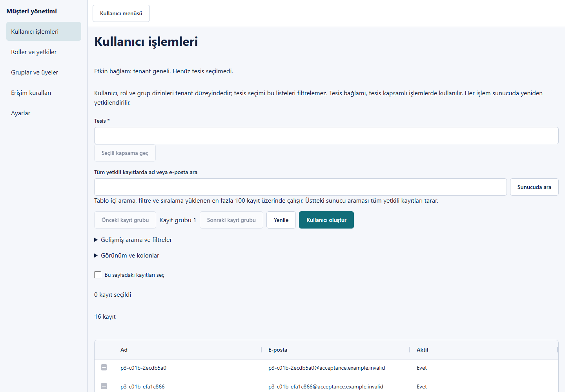Image resolution: width=565 pixels, height=392 pixels.
Task: Select Kullanıcı işlemleri in sidebar
Action: pyautogui.click(x=44, y=31)
